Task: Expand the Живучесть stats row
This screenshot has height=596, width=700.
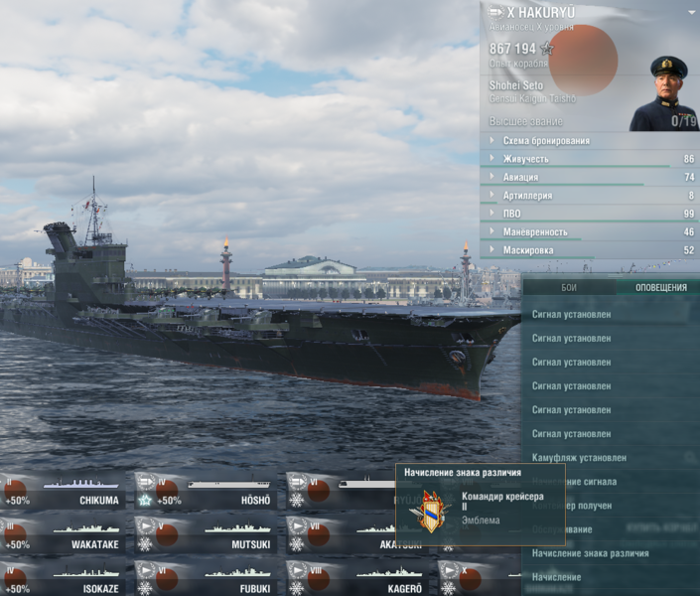Action: 539,159
